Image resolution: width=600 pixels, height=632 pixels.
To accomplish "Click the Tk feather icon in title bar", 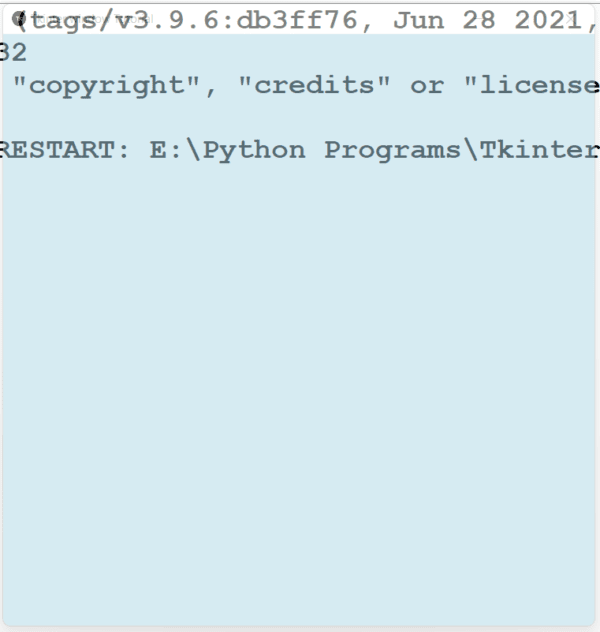I will click(x=18, y=19).
